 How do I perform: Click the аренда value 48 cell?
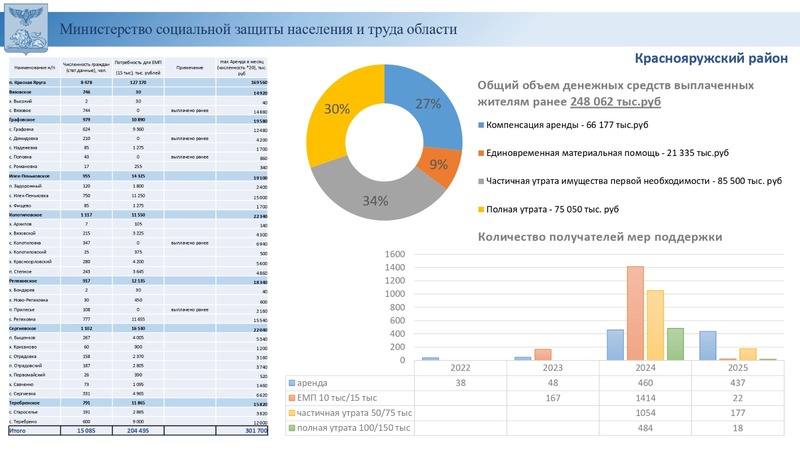(553, 383)
